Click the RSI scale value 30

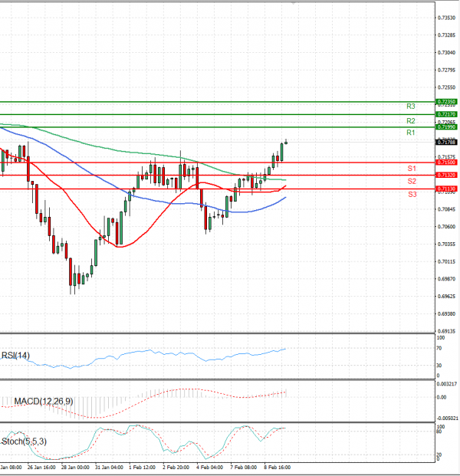tap(439, 366)
